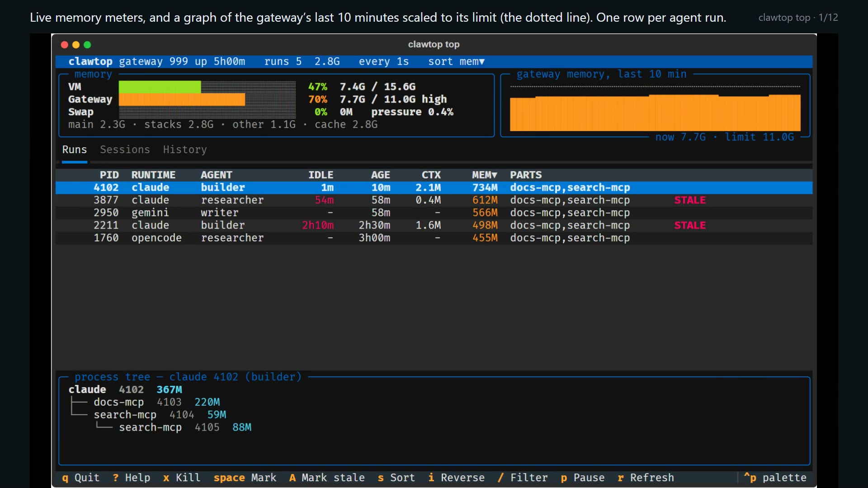Click the 'main 2.3G' breakdown value
This screenshot has height=488, width=868.
tap(97, 125)
